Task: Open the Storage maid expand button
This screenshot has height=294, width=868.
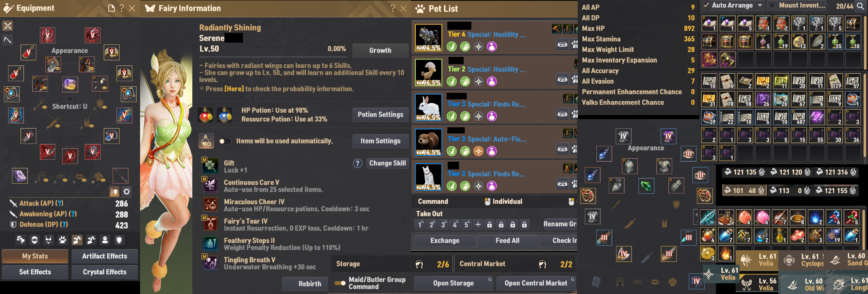Action: pyautogui.click(x=490, y=279)
